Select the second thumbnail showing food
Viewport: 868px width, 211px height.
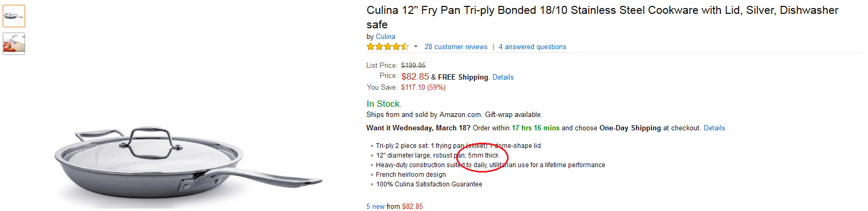pyautogui.click(x=14, y=44)
